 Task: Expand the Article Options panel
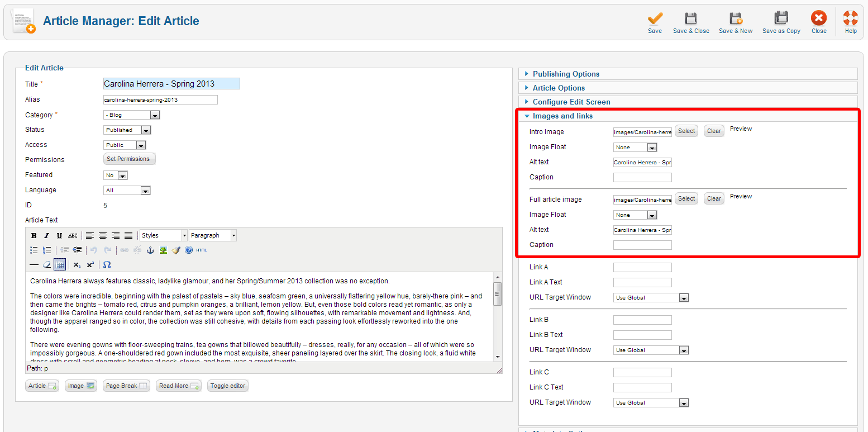coord(688,88)
